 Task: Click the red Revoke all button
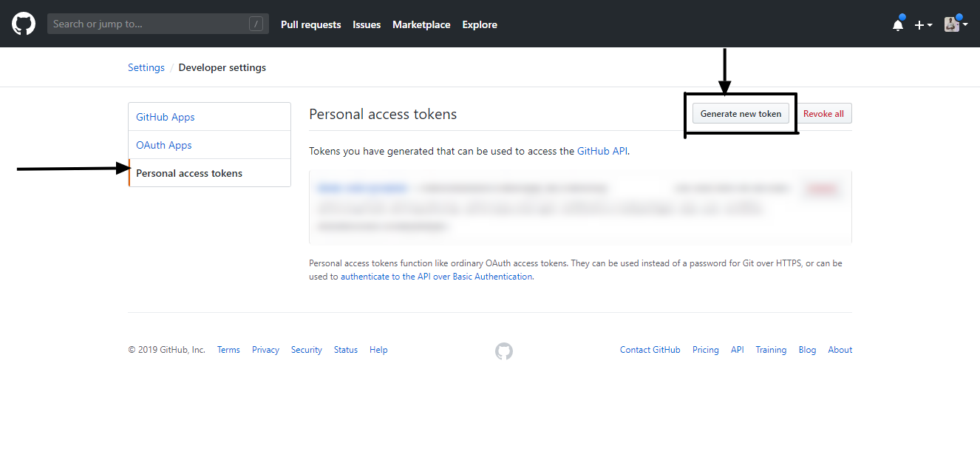(823, 114)
